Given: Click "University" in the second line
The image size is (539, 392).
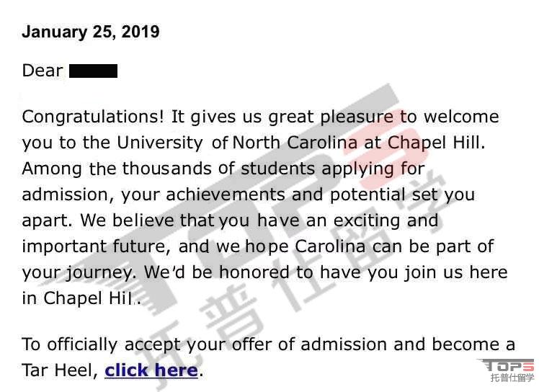Looking at the screenshot, I should [x=160, y=143].
